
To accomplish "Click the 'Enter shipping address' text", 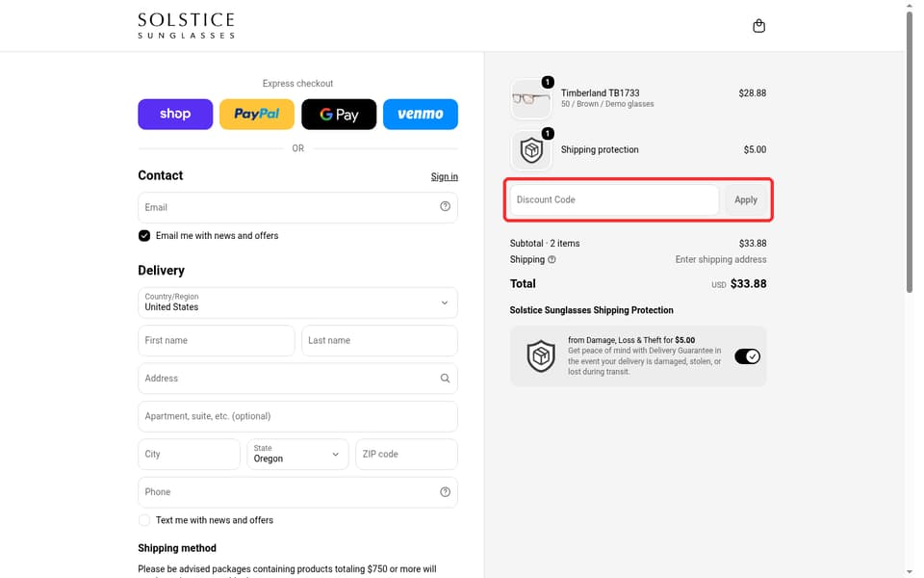I will (721, 259).
